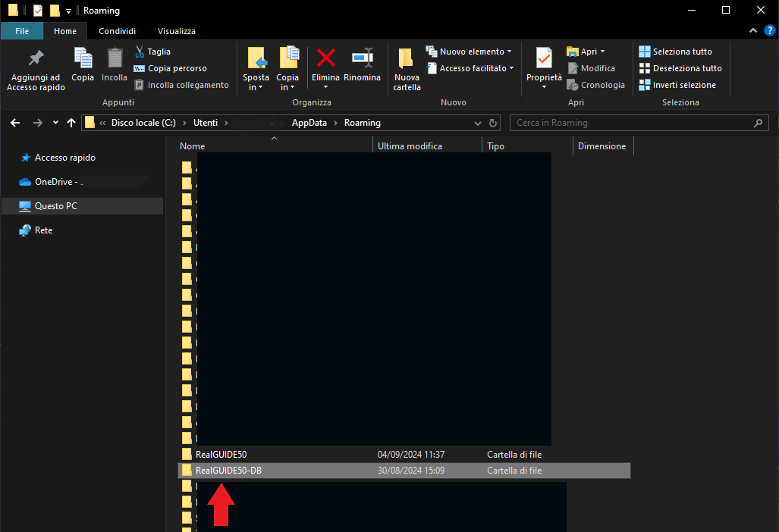This screenshot has width=779, height=532.
Task: Click the Help question mark icon
Action: pos(769,31)
